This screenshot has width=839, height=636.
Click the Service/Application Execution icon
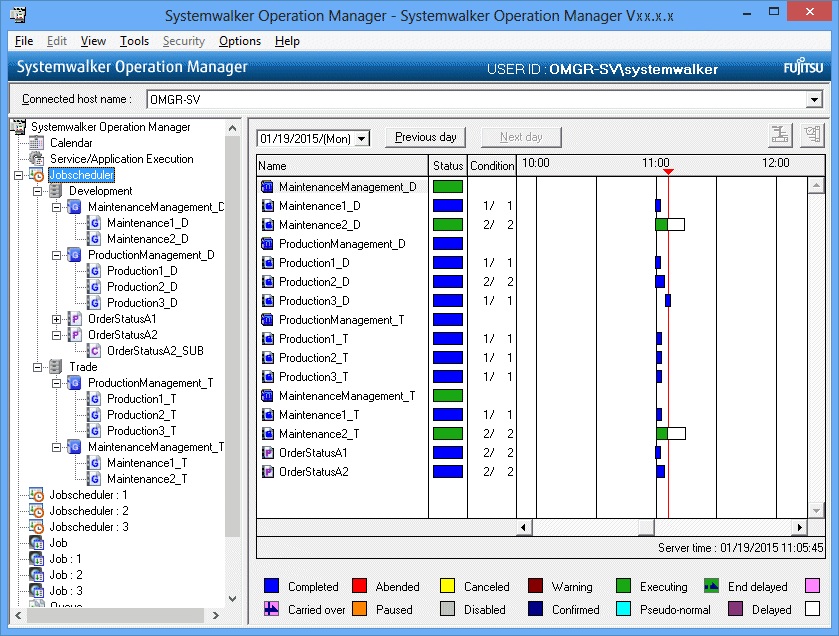click(x=37, y=159)
